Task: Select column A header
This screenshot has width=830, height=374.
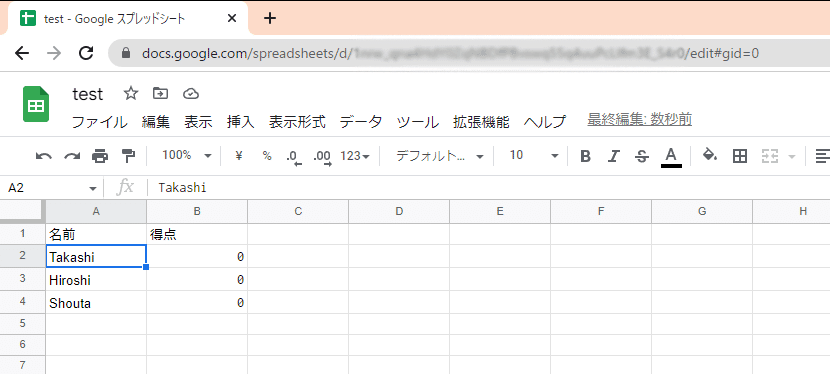Action: coord(96,212)
